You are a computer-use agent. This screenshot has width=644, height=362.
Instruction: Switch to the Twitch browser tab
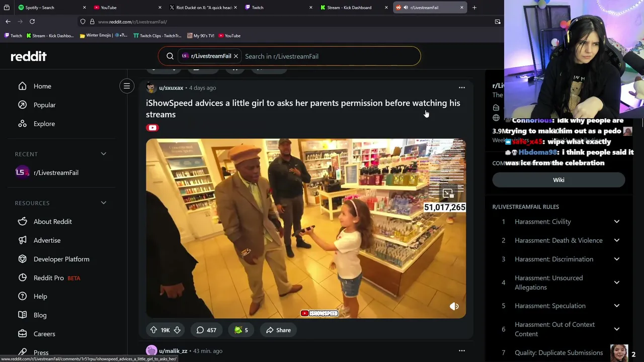click(275, 8)
